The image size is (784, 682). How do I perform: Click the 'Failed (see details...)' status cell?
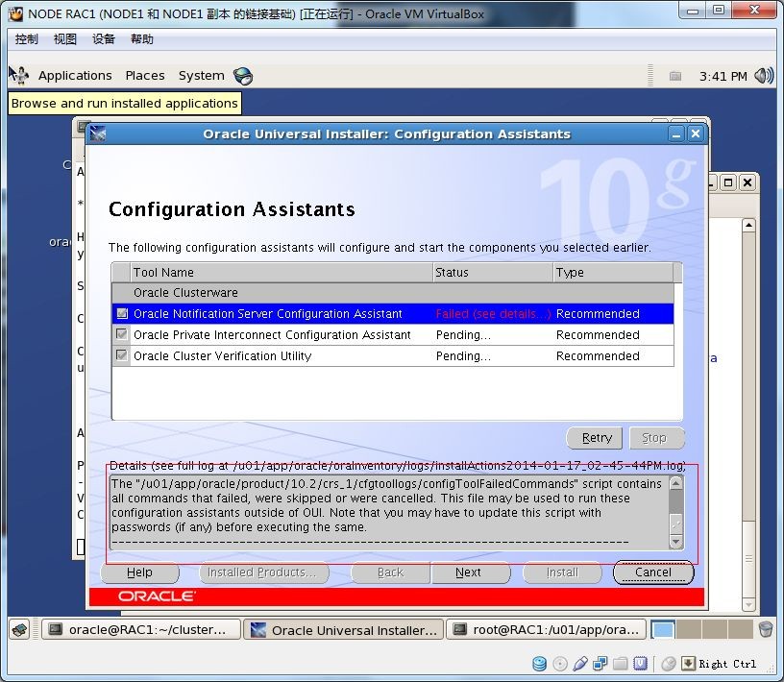(493, 313)
